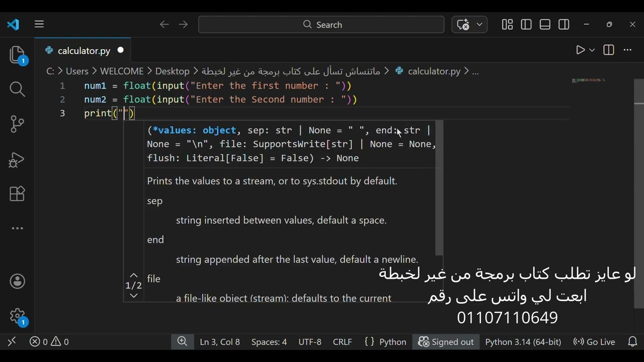Go forward with the right arrow
Screen dimensions: 644x362
[183, 24]
